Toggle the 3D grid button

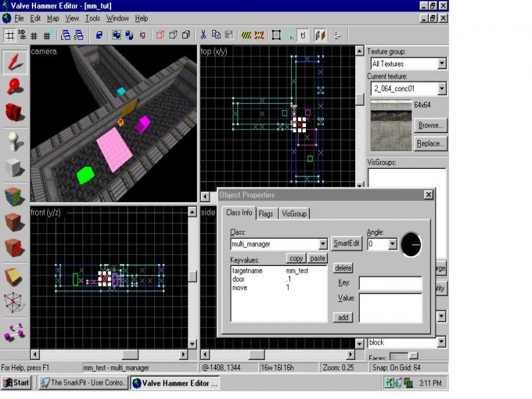pos(22,35)
